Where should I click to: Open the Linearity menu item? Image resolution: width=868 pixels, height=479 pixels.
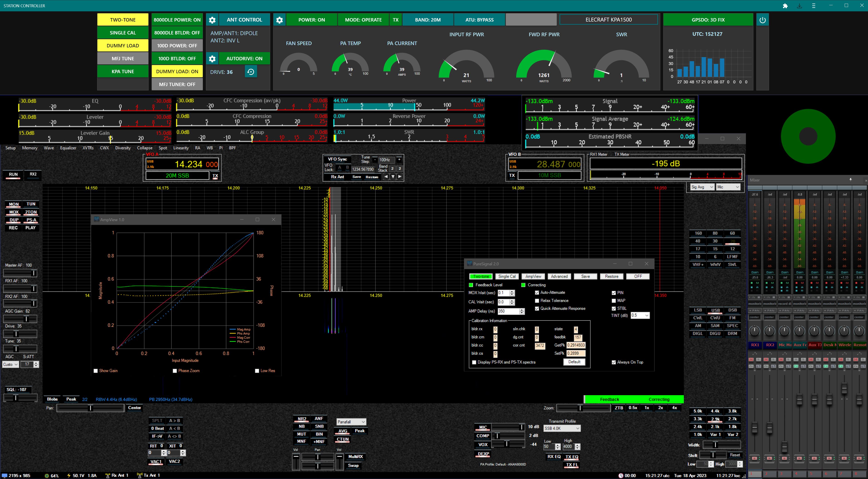(x=181, y=148)
